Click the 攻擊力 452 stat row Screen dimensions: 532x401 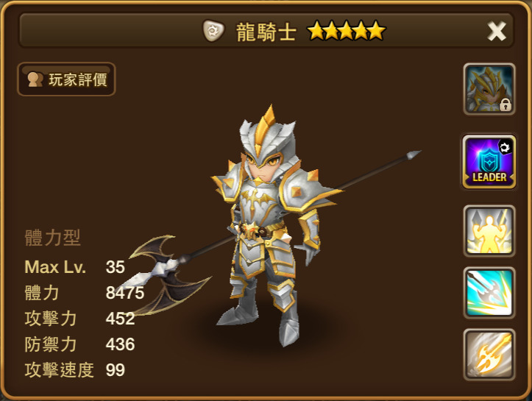pos(79,319)
